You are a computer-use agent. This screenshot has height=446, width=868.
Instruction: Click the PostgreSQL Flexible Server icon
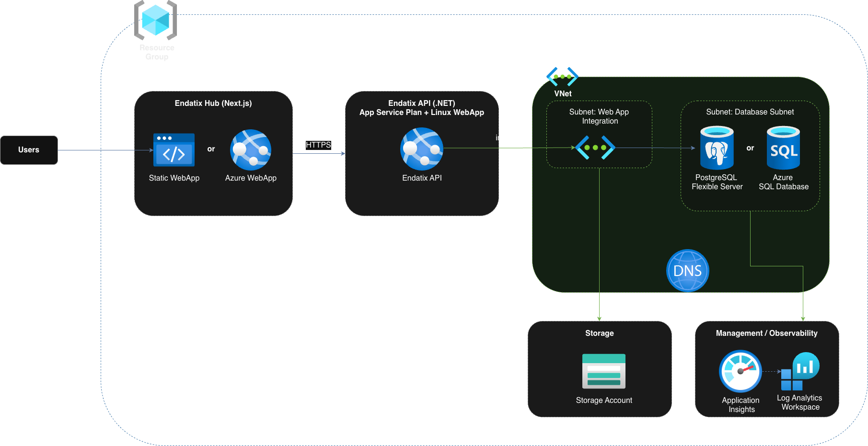717,148
